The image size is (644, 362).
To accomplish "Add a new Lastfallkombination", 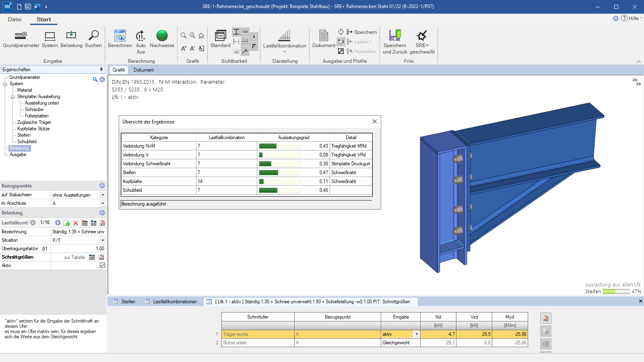I will pyautogui.click(x=67, y=223).
